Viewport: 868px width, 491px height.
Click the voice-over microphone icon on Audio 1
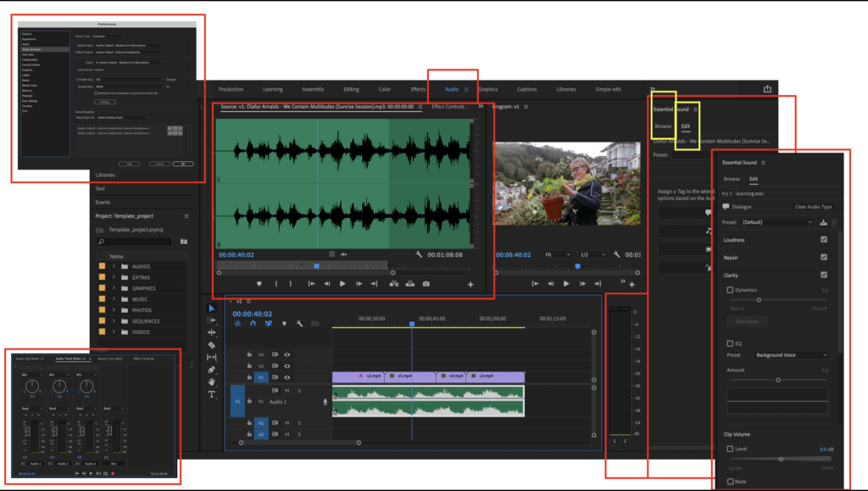(325, 401)
